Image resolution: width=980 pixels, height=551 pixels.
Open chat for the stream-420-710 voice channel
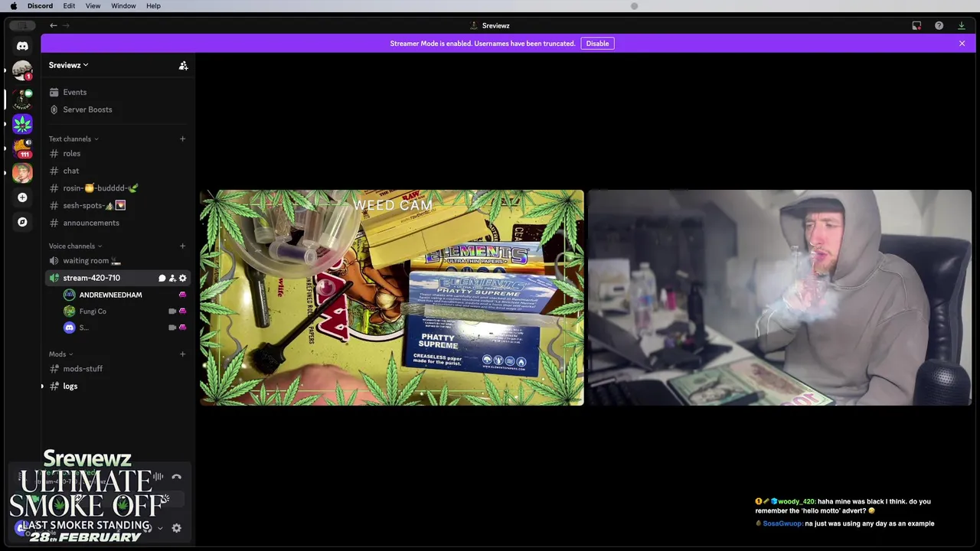point(162,278)
